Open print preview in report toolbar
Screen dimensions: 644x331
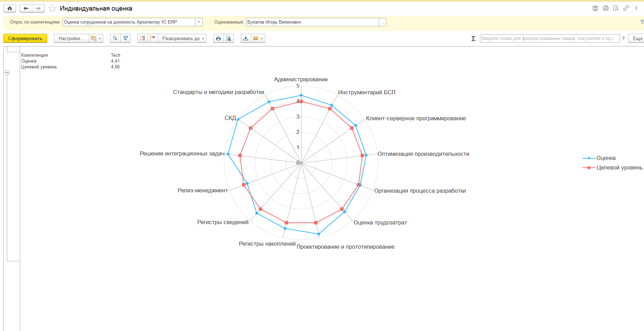(x=229, y=38)
